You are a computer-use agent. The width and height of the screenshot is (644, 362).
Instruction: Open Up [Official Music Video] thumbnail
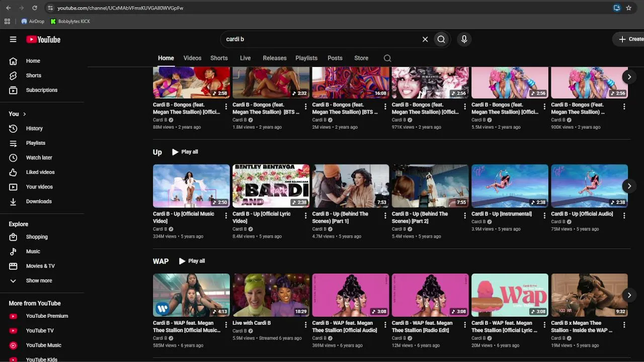click(191, 186)
